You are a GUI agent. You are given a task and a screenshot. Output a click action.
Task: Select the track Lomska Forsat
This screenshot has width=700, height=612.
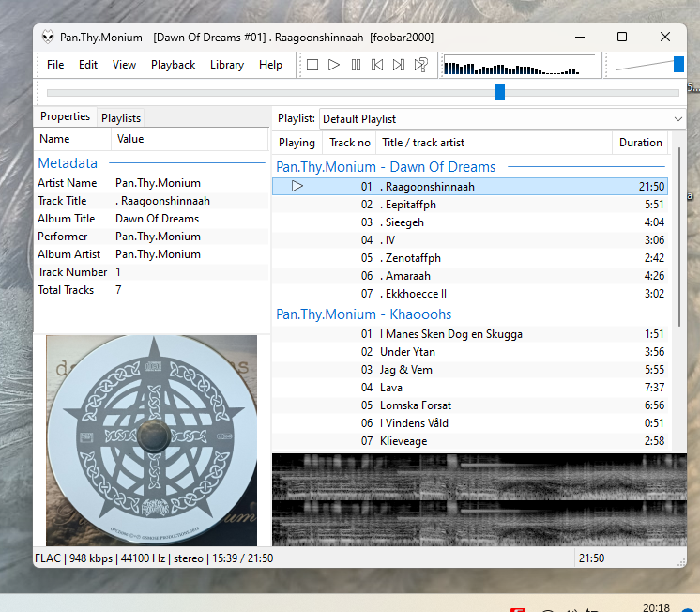(470, 405)
